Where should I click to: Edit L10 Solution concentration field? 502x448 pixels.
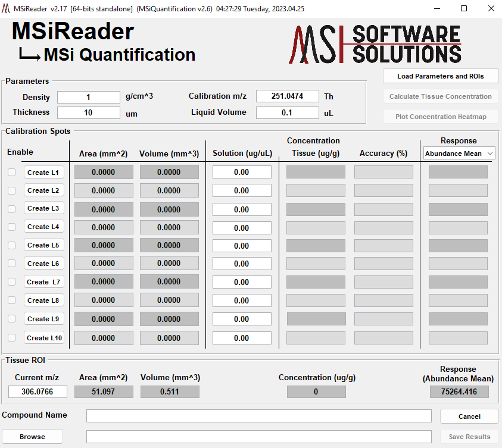(x=242, y=338)
